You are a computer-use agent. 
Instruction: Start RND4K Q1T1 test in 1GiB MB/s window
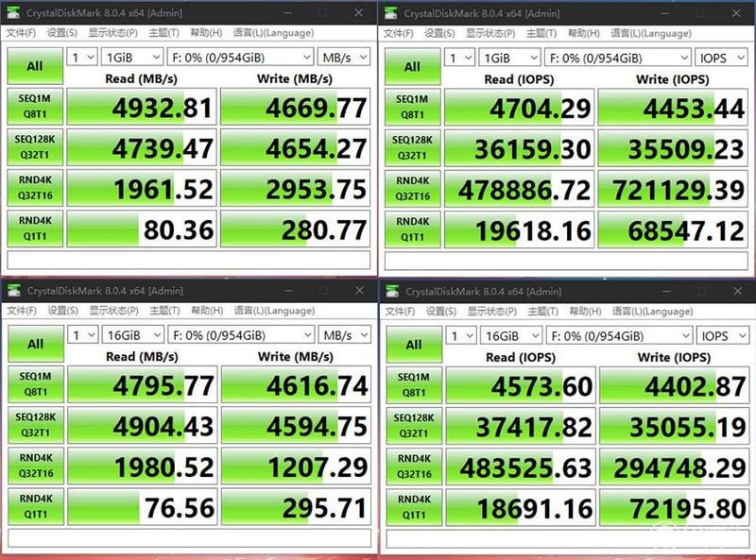pyautogui.click(x=35, y=229)
